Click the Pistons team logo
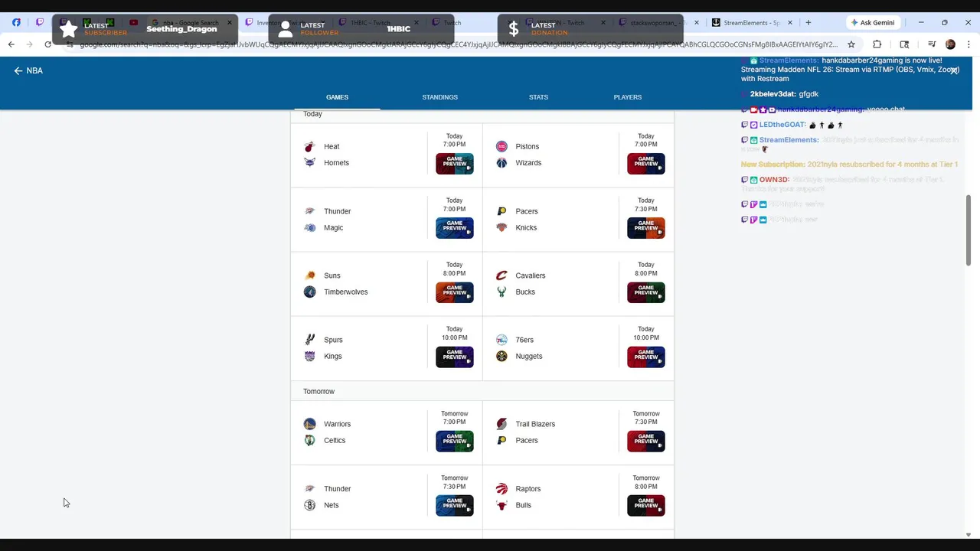This screenshot has height=551, width=980. point(501,146)
